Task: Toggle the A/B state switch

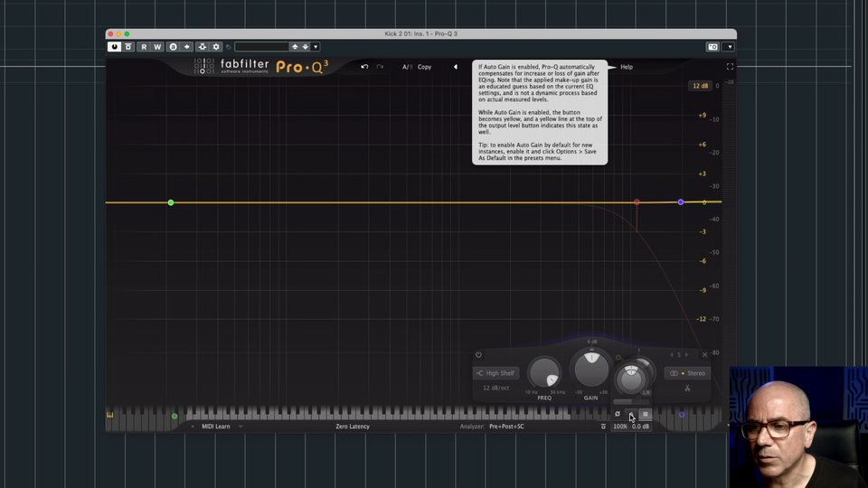Action: [407, 67]
